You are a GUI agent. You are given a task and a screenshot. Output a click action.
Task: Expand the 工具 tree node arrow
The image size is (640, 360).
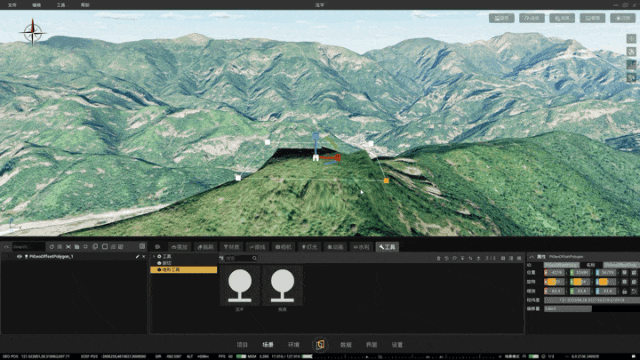tap(154, 256)
